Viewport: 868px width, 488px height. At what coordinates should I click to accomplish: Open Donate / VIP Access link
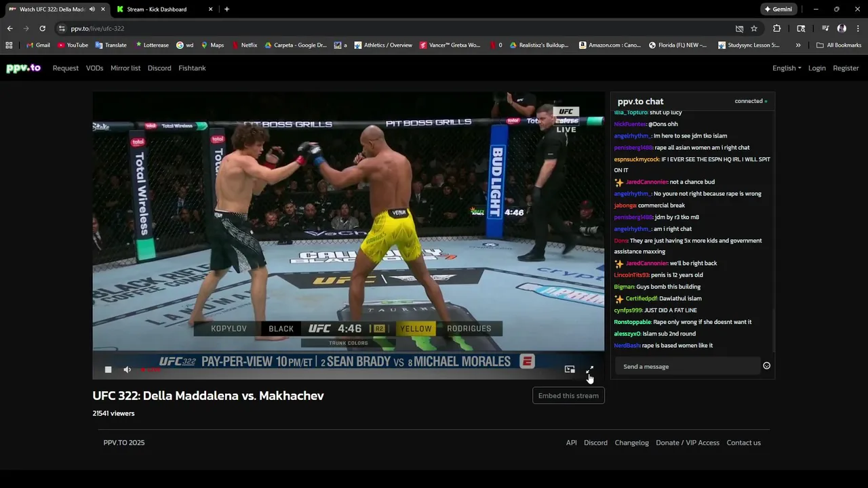688,443
